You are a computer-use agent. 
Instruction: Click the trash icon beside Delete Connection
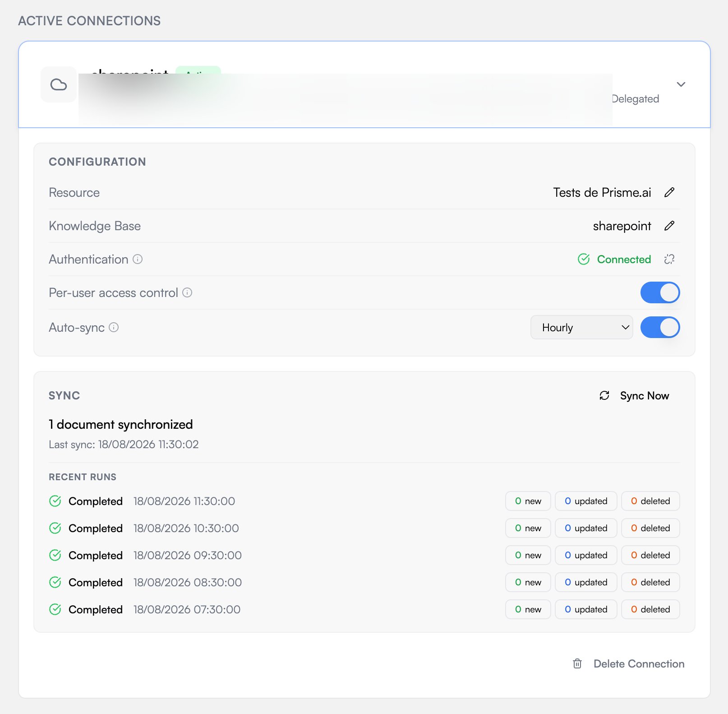[577, 664]
